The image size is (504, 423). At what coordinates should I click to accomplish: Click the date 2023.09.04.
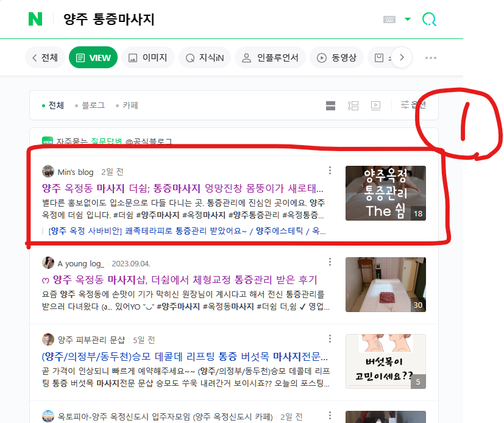[x=131, y=263]
